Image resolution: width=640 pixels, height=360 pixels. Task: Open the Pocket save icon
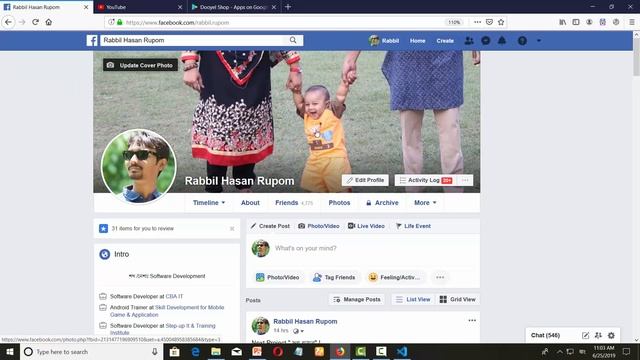pos(489,22)
